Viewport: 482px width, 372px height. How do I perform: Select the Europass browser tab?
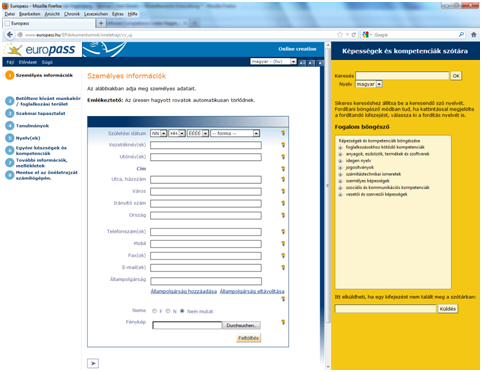tap(49, 23)
